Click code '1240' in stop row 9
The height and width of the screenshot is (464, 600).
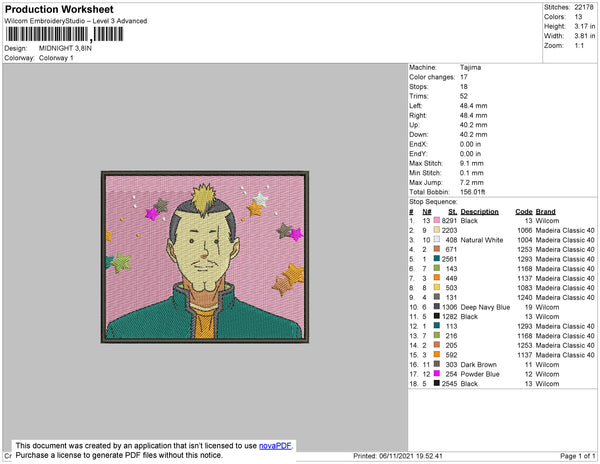coord(525,297)
